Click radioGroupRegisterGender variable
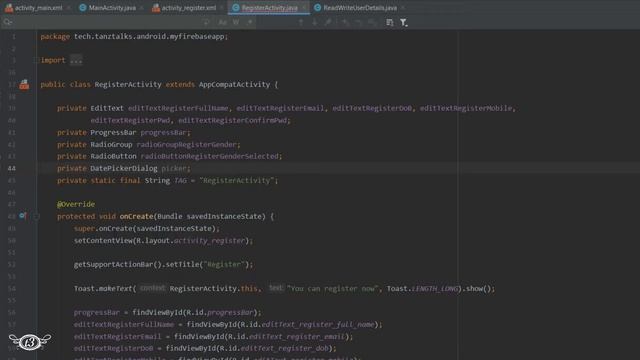 [187, 144]
